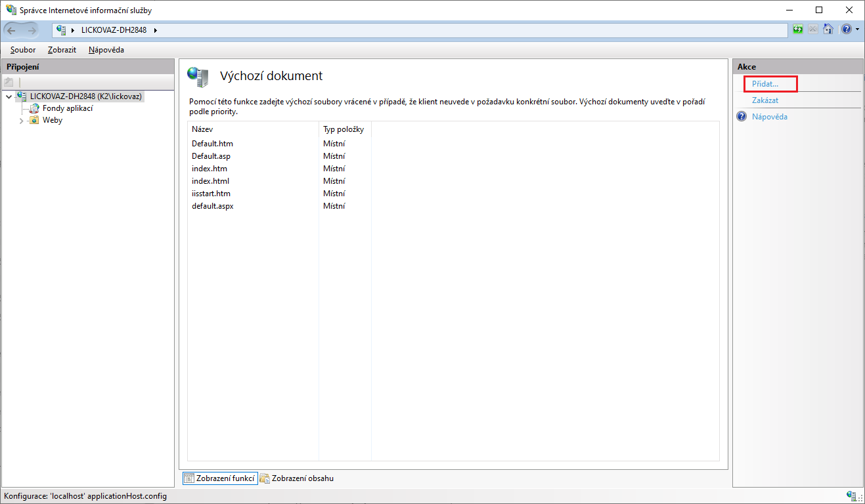865x504 pixels.
Task: Click the application icon in the title bar
Action: (x=11, y=10)
